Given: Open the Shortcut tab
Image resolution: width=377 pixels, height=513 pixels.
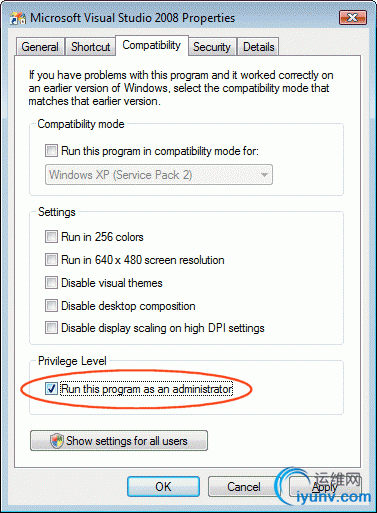Looking at the screenshot, I should click(91, 47).
